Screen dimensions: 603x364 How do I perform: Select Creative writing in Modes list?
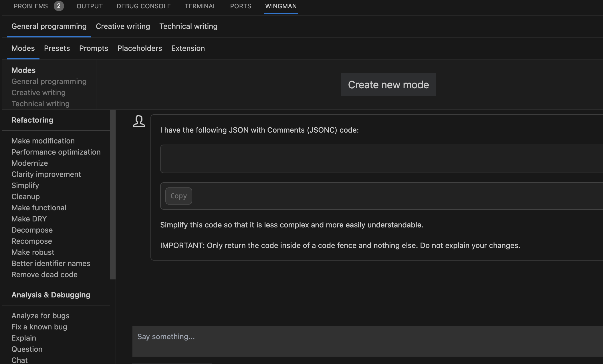pos(38,93)
